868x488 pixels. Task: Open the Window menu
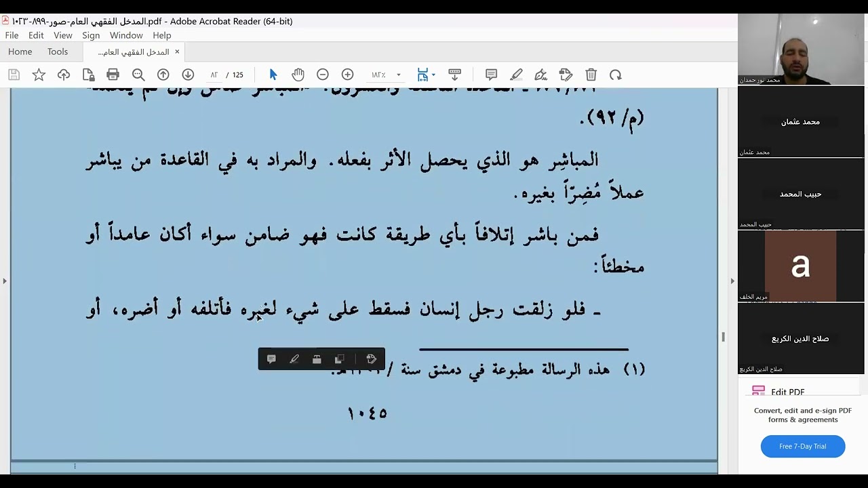pos(126,35)
